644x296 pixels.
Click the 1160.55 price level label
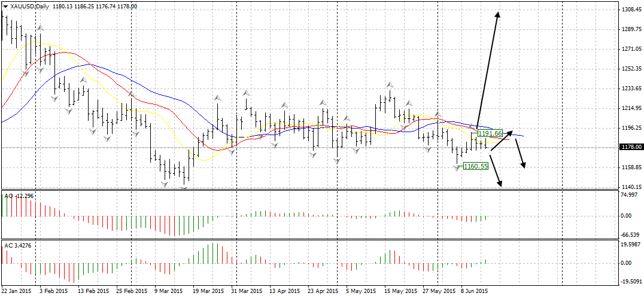(x=476, y=166)
